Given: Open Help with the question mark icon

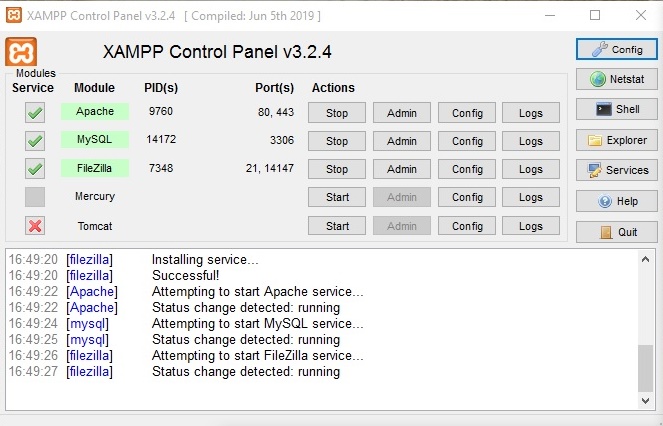Looking at the screenshot, I should 616,201.
